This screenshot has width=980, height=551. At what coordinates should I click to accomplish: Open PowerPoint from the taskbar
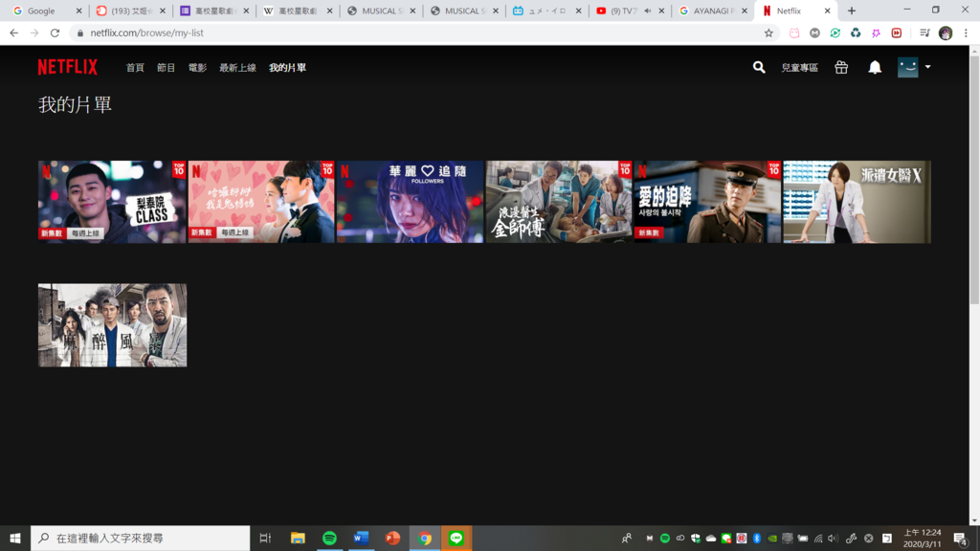[x=392, y=538]
